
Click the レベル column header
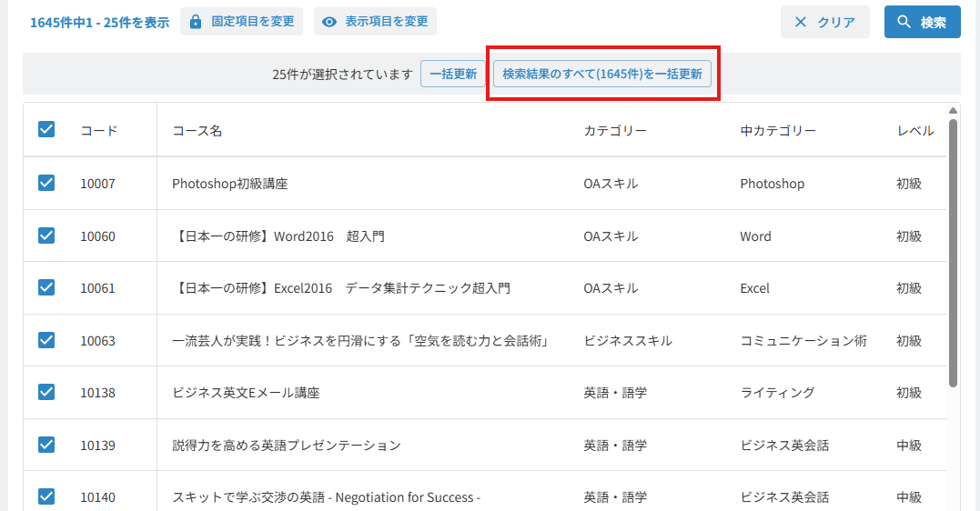915,131
